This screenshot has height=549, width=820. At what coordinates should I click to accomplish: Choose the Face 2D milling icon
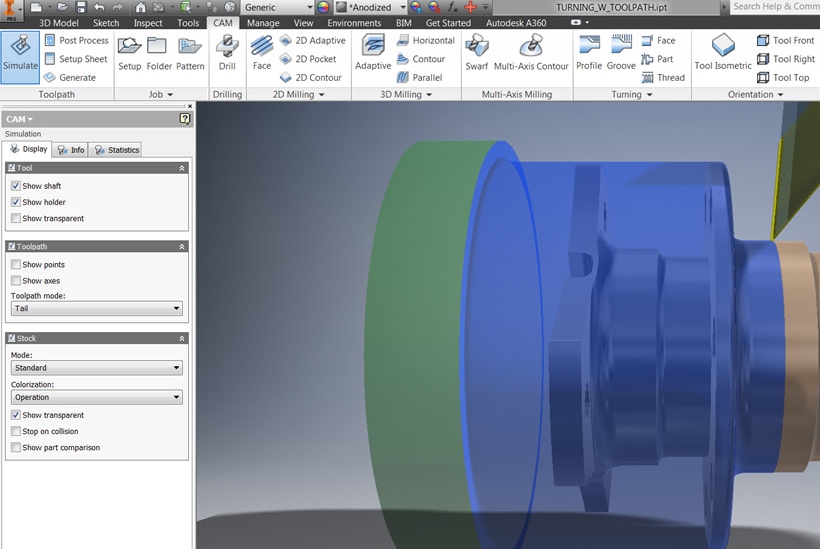(261, 52)
